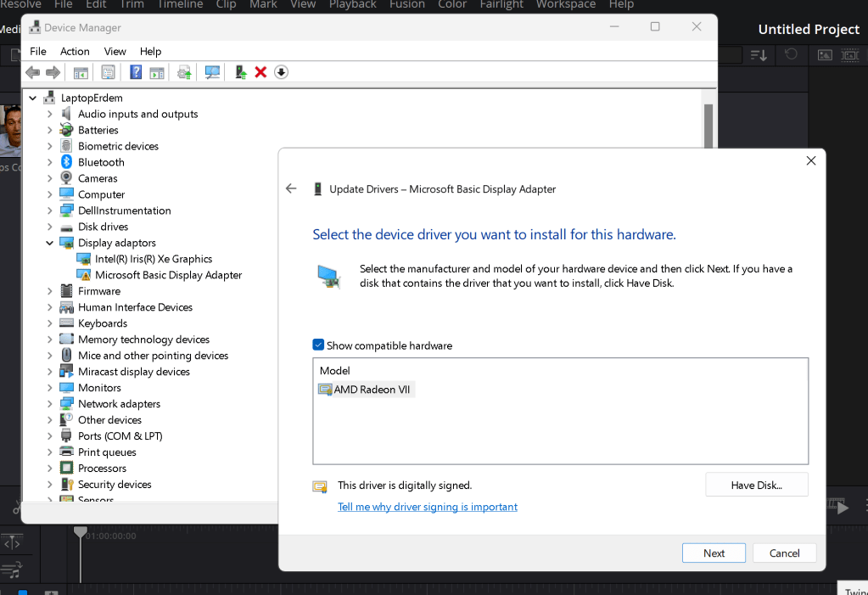Click the Firmware icon in tree
Viewport: 868px width, 595px height.
click(66, 291)
